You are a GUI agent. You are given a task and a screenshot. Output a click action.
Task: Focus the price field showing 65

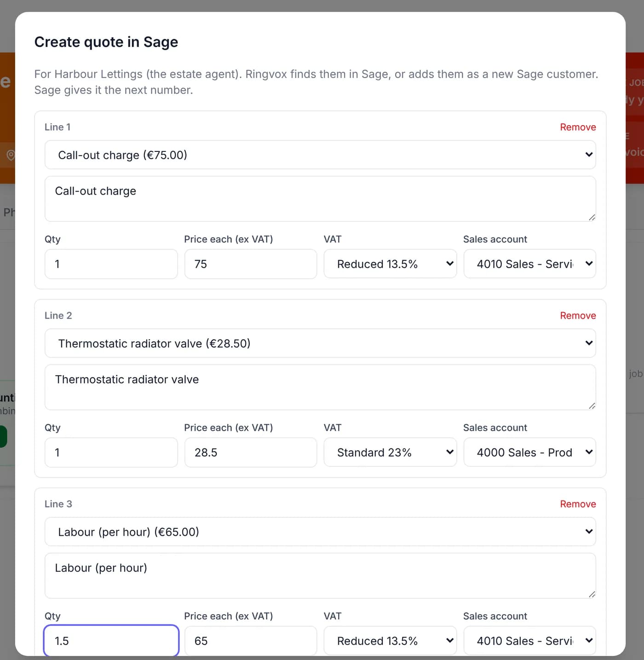pyautogui.click(x=251, y=641)
